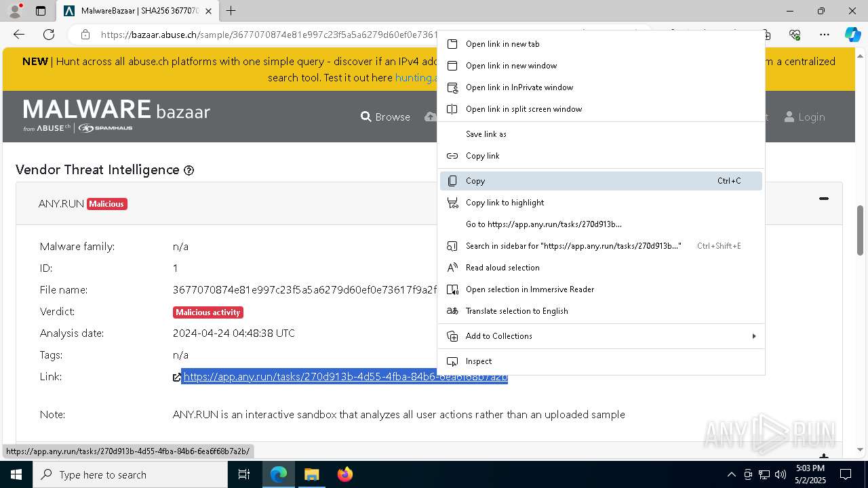Screen dimensions: 868x488
Task: Open the volume control tray icon
Action: point(781,474)
